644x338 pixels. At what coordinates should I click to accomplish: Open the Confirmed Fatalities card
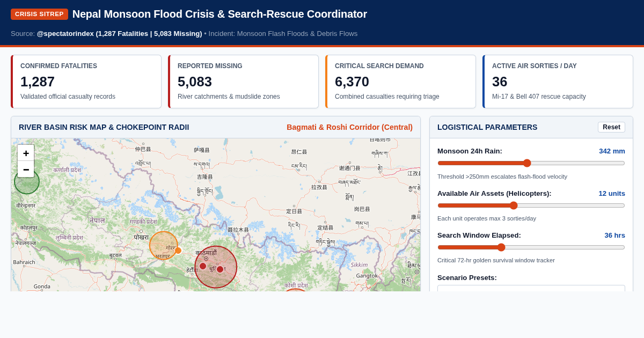pyautogui.click(x=86, y=82)
